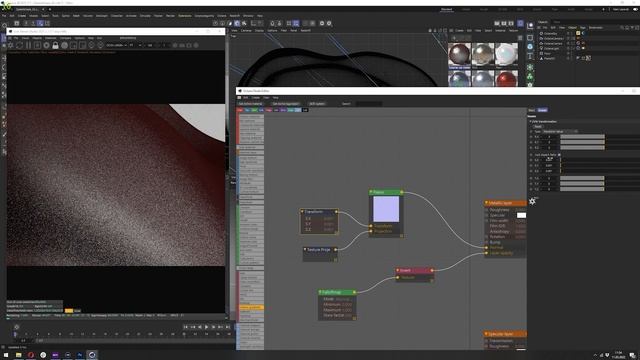640x360 pixels.
Task: Click the system button in Node Editor toolbar
Action: (x=317, y=104)
